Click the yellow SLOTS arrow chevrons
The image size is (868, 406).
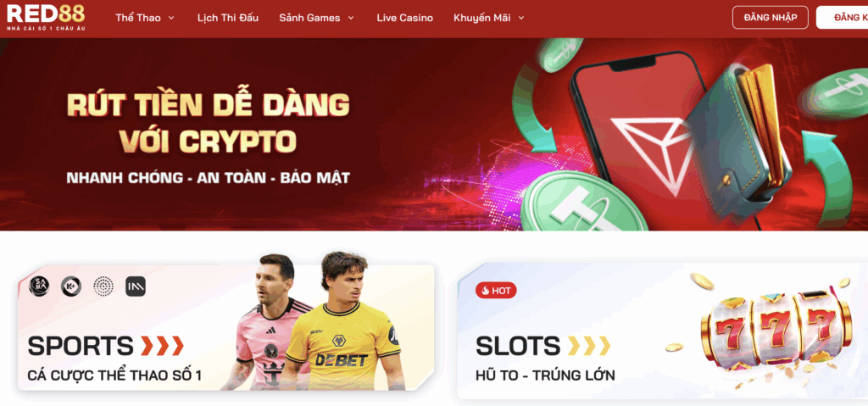tap(589, 346)
